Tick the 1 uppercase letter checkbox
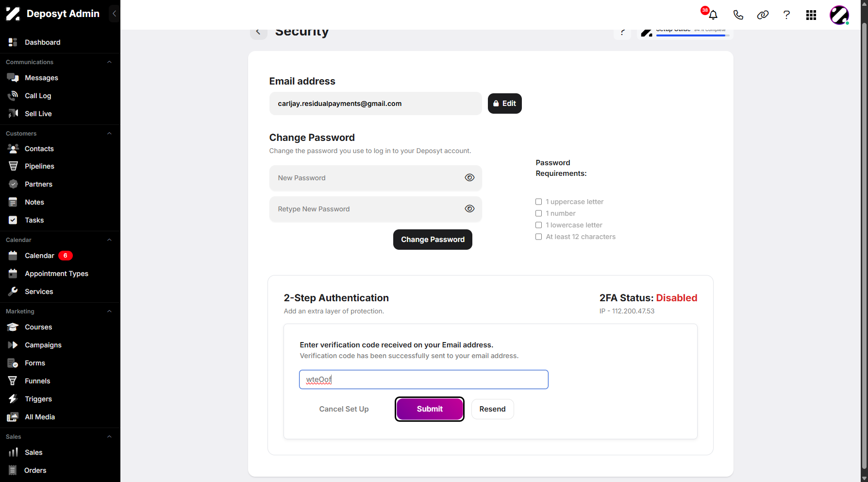The height and width of the screenshot is (482, 868). (538, 202)
